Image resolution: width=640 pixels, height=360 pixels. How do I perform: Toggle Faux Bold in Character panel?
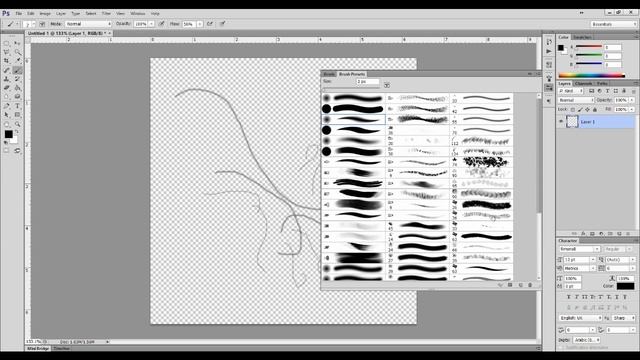pyautogui.click(x=568, y=297)
